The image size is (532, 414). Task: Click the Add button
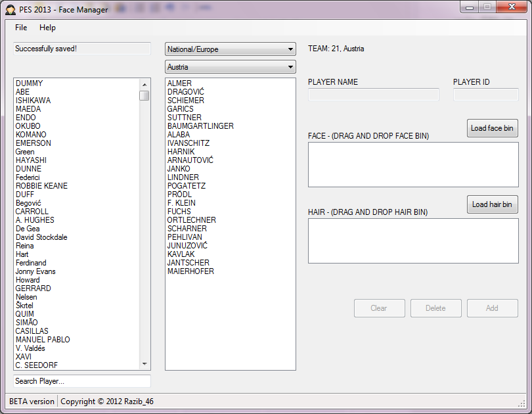tap(493, 308)
